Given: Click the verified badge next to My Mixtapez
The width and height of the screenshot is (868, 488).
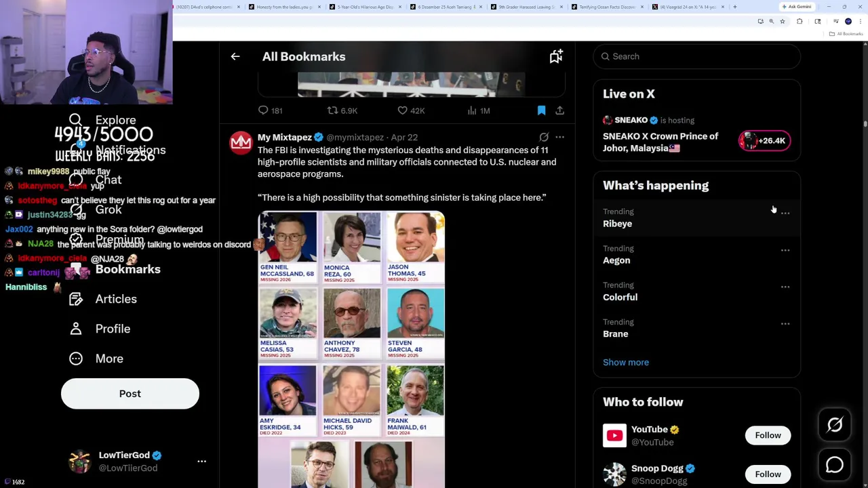Looking at the screenshot, I should pos(319,138).
